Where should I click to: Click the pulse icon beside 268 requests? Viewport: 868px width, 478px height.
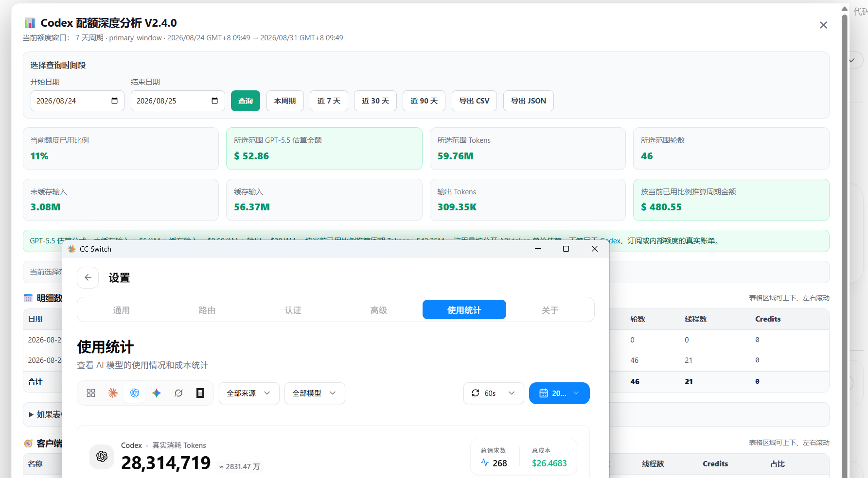point(485,462)
